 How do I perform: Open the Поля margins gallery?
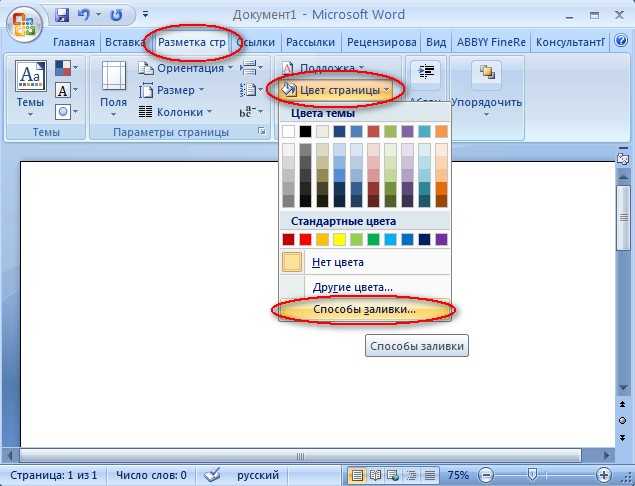(114, 90)
